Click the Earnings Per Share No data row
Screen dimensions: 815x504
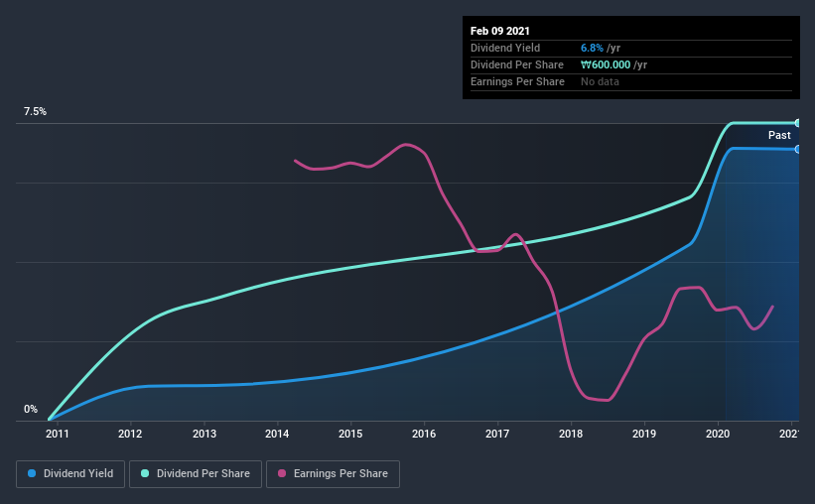(x=631, y=81)
